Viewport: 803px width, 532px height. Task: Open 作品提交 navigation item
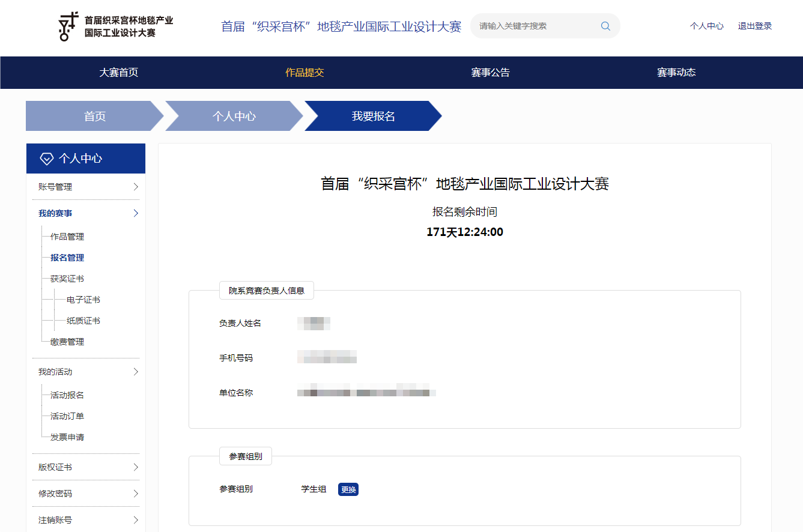(305, 73)
